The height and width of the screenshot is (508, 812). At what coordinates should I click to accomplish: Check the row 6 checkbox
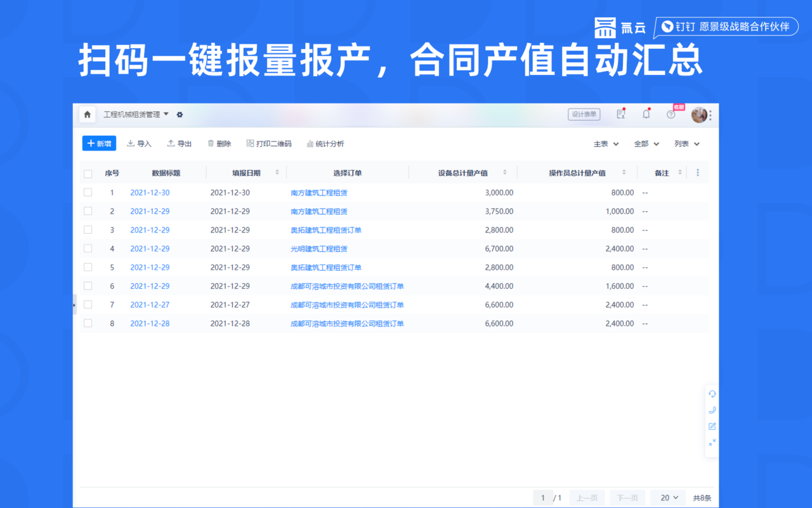88,286
